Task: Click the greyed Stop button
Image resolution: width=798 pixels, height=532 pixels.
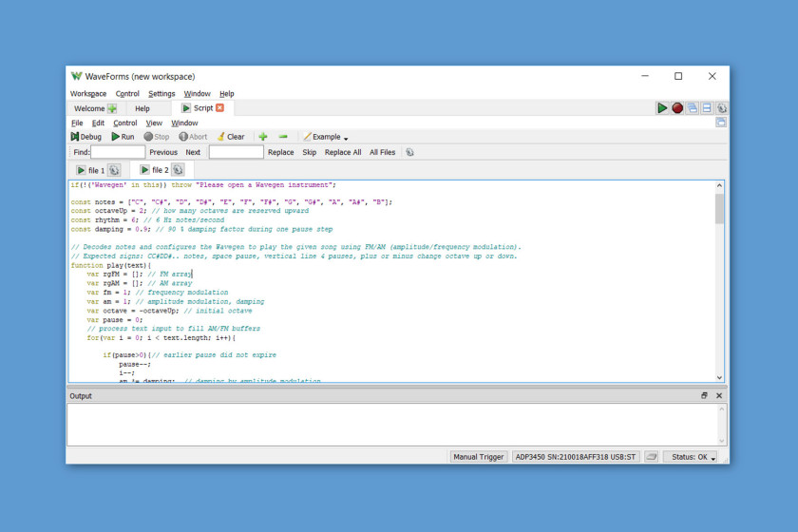Action: point(156,137)
